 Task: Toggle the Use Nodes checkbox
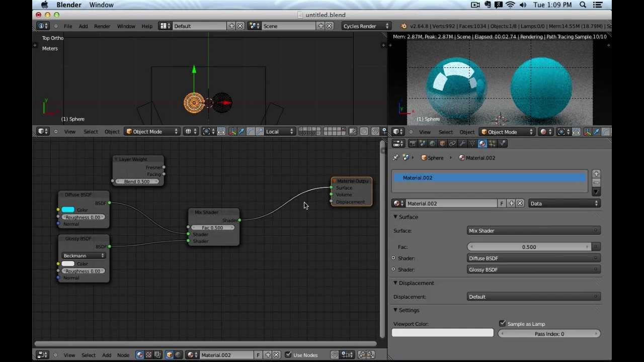point(288,355)
